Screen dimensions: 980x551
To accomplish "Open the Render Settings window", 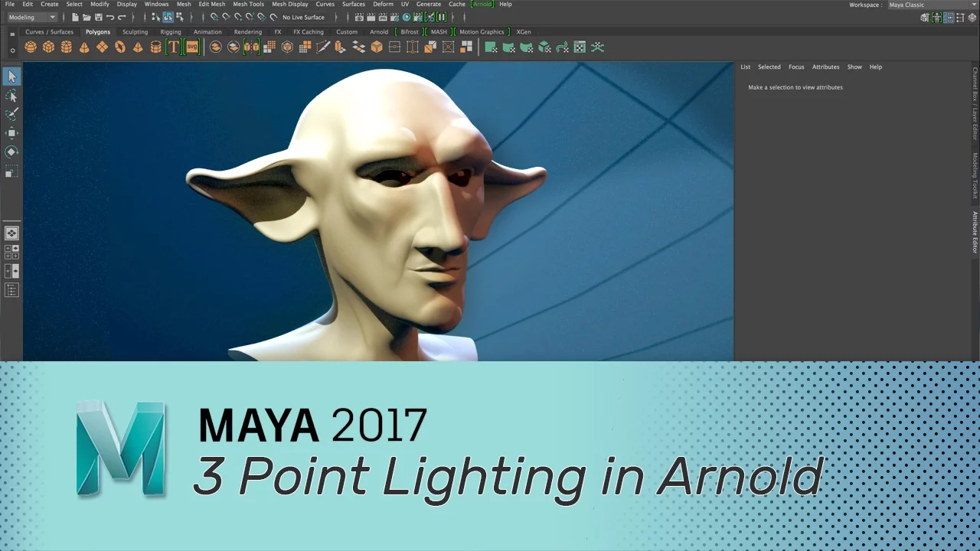I will (394, 17).
